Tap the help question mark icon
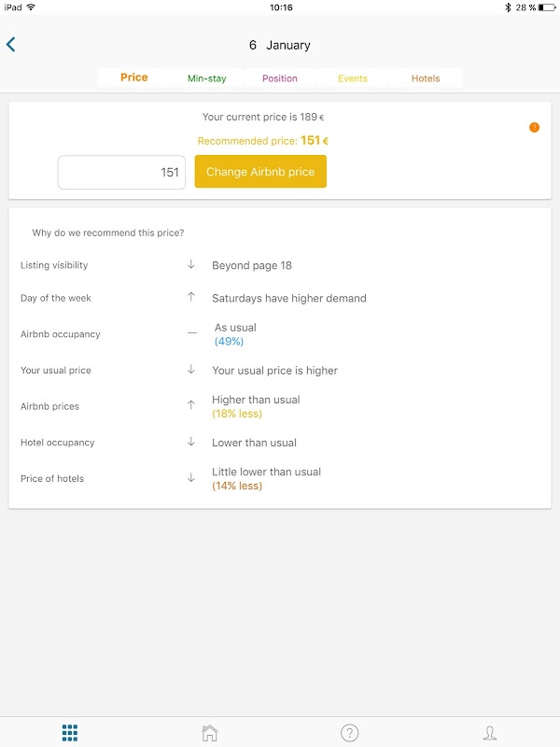The width and height of the screenshot is (560, 747). [x=349, y=733]
